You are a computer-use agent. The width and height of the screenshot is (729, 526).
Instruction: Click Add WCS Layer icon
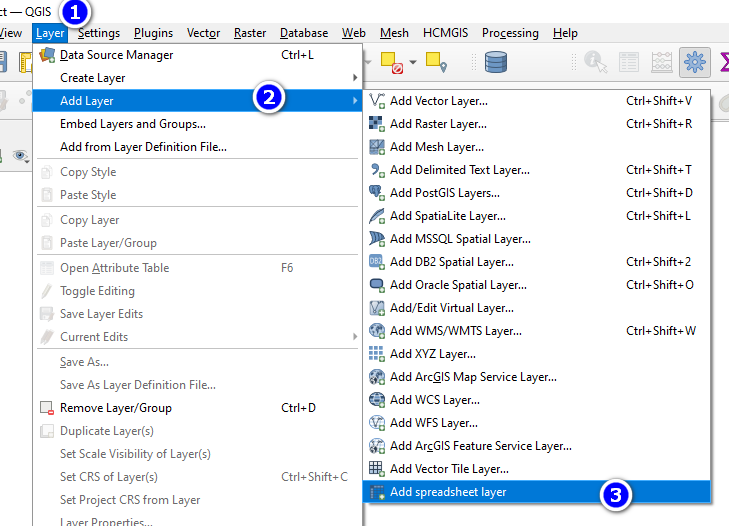377,399
